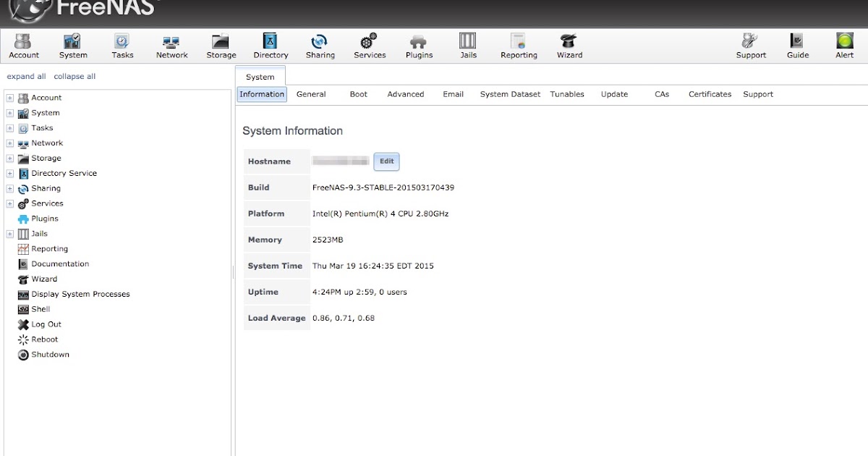The height and width of the screenshot is (456, 868).
Task: Select Log Out label in sidebar
Action: [46, 325]
